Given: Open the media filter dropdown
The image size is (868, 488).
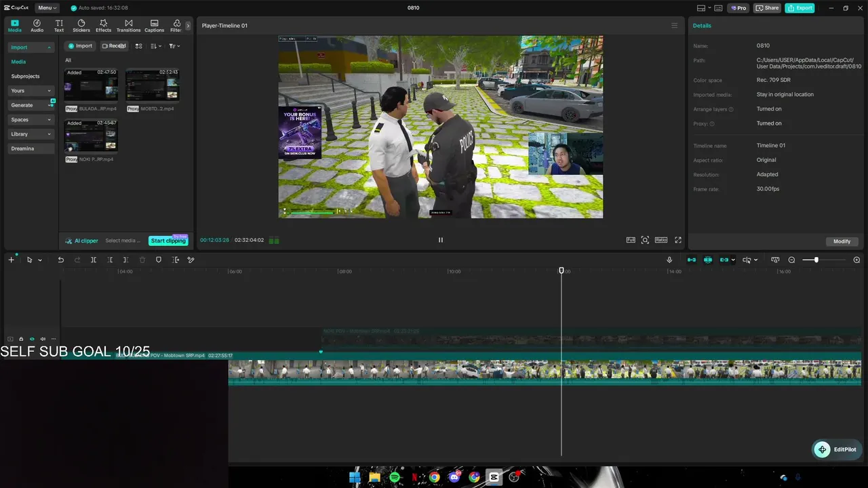Looking at the screenshot, I should tap(174, 46).
